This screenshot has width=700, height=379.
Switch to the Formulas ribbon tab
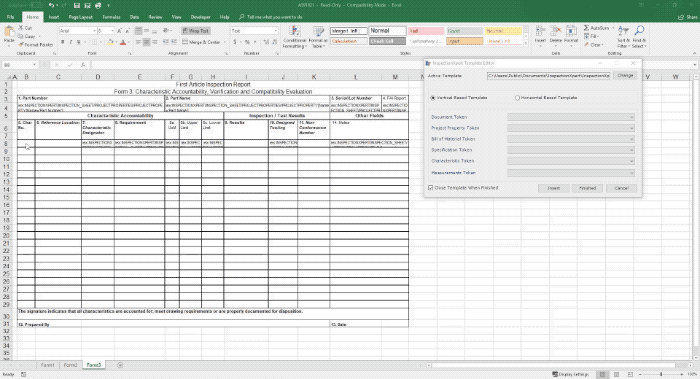(111, 17)
